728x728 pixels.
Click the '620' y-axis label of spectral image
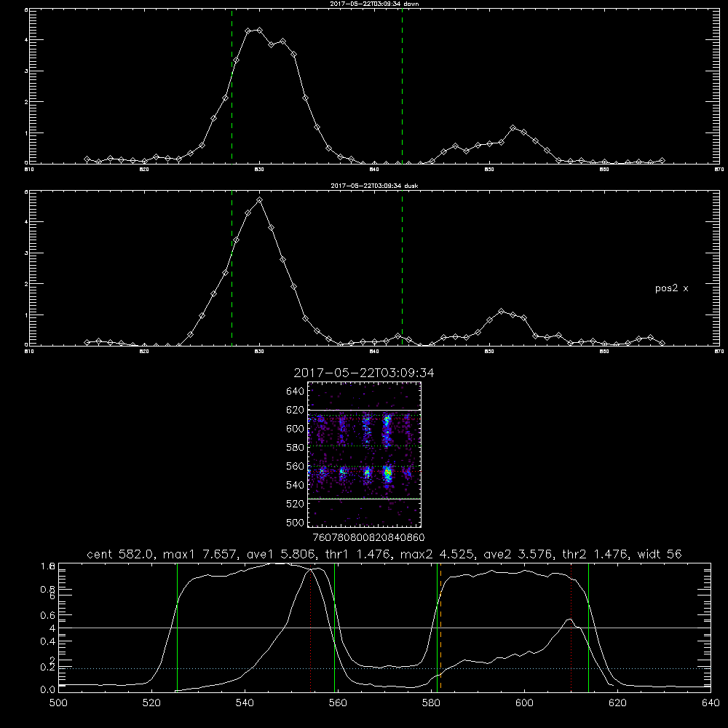296,410
